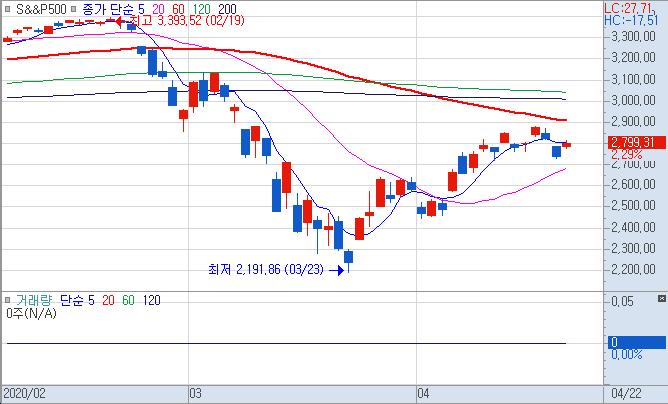Select the S&&P500 chart title
The width and height of the screenshot is (668, 404).
(x=41, y=9)
